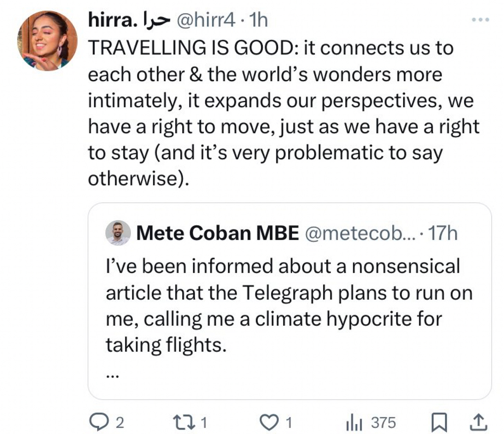Click the 17h quoted tweet timestamp
Viewport: 504px width, 434px height.
tap(443, 233)
